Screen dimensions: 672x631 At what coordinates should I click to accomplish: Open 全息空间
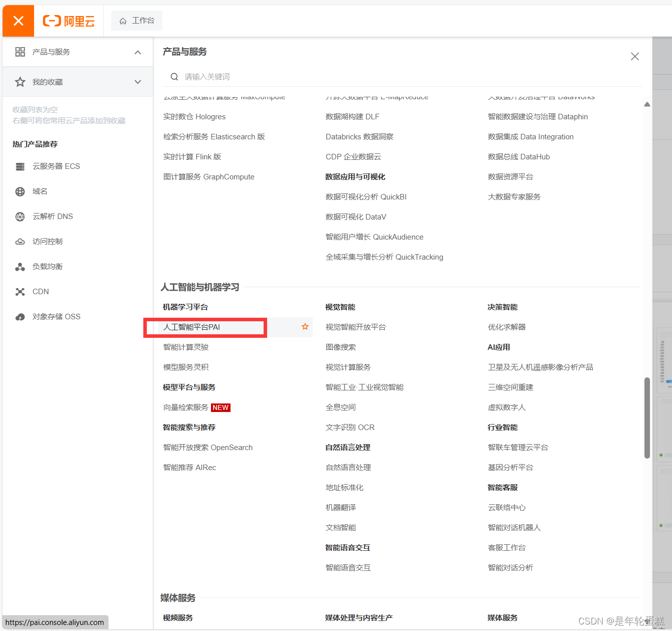340,407
